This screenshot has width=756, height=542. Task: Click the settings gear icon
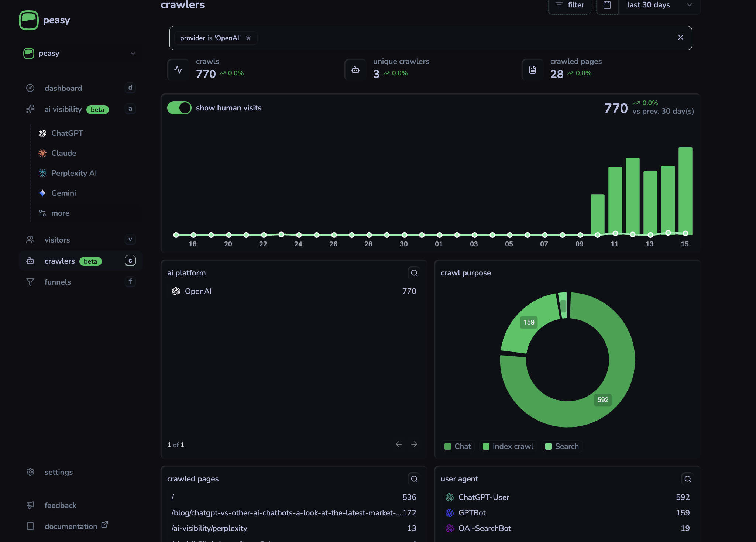(30, 472)
